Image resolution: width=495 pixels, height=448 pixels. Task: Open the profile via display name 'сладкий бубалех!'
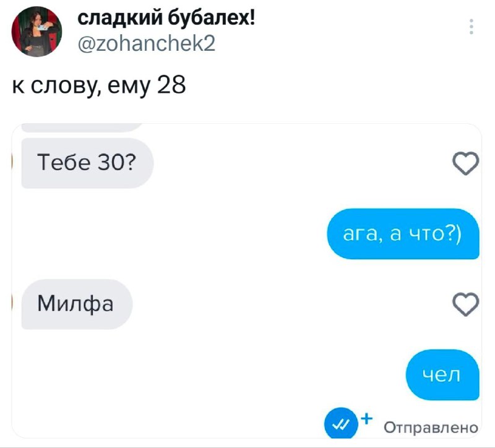click(166, 19)
